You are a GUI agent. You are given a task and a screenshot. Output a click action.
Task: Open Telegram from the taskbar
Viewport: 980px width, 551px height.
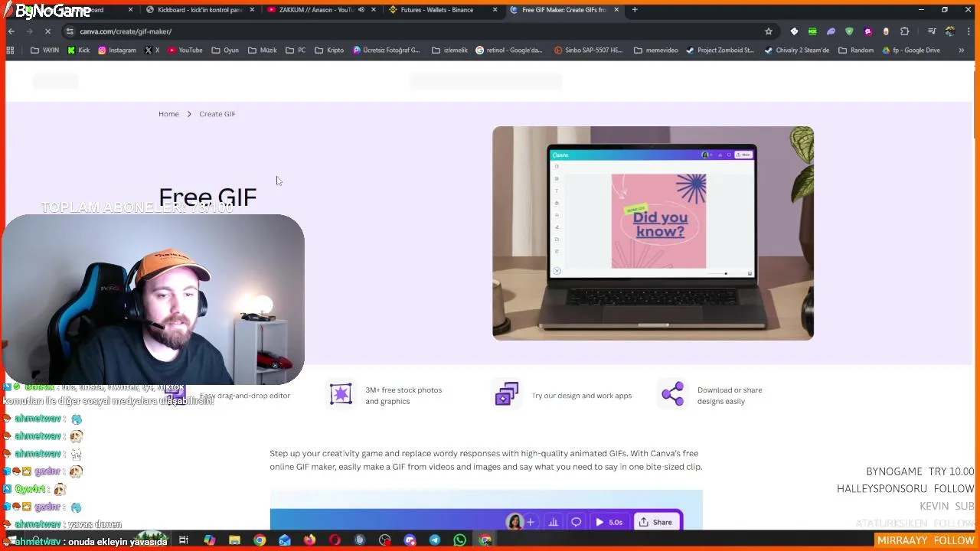tap(435, 540)
